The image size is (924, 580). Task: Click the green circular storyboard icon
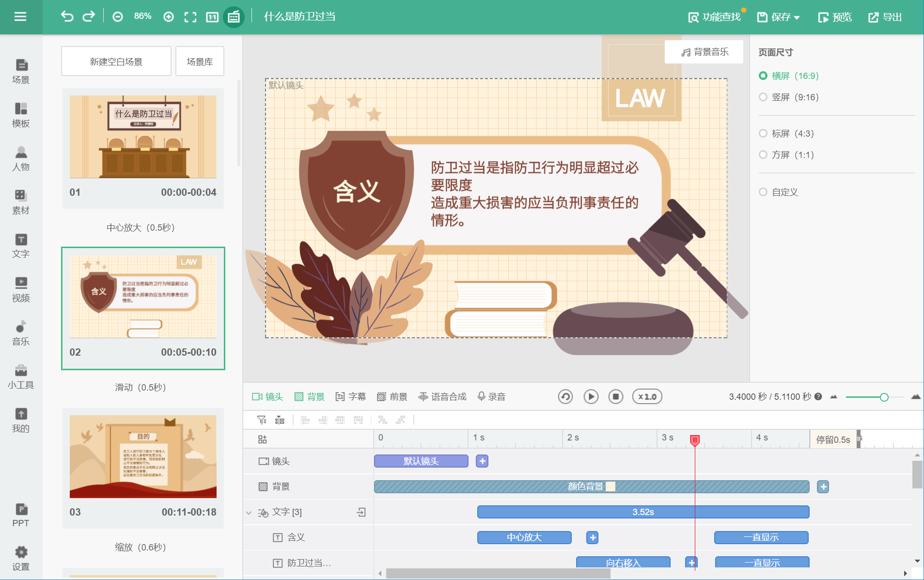coord(234,17)
